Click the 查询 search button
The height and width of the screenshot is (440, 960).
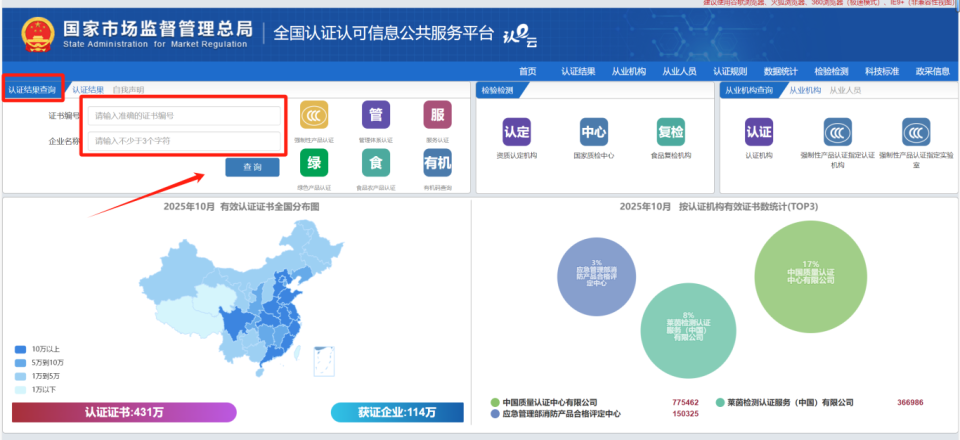pyautogui.click(x=252, y=167)
